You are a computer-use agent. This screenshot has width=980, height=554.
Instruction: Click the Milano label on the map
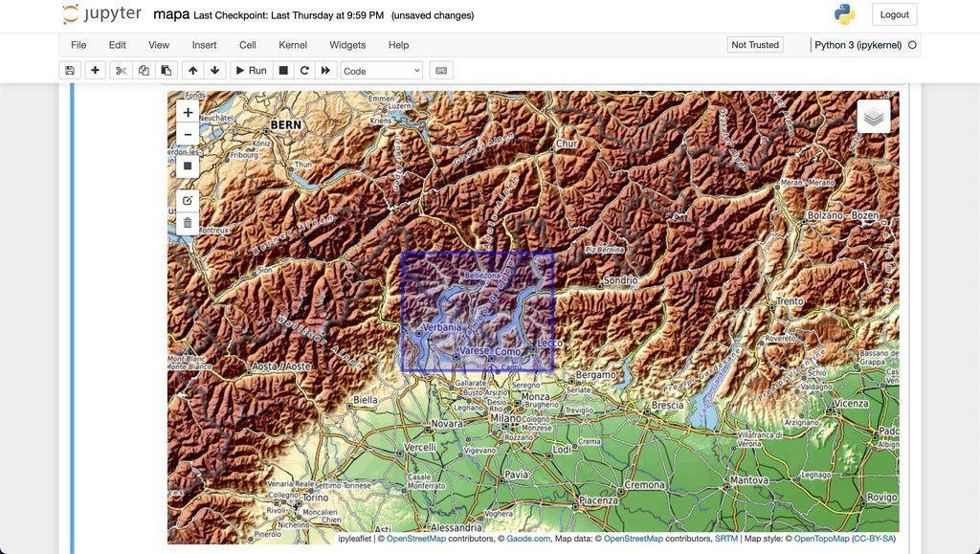click(x=505, y=418)
